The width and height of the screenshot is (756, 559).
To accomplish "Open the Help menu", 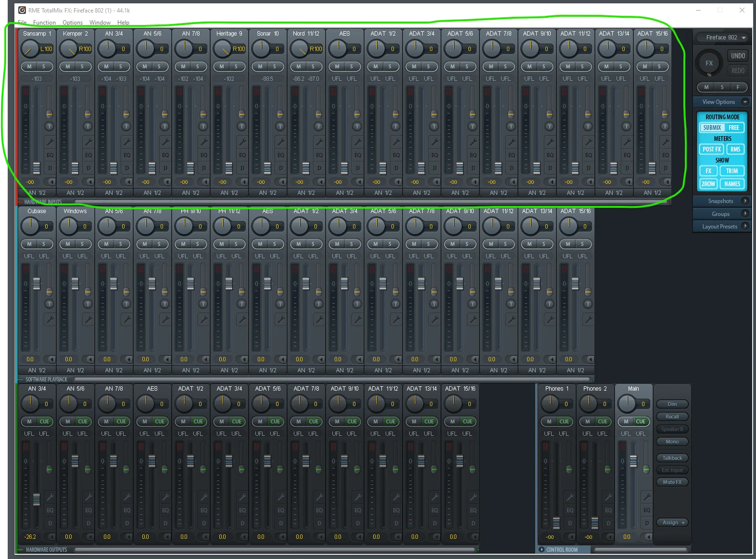I will (x=124, y=23).
